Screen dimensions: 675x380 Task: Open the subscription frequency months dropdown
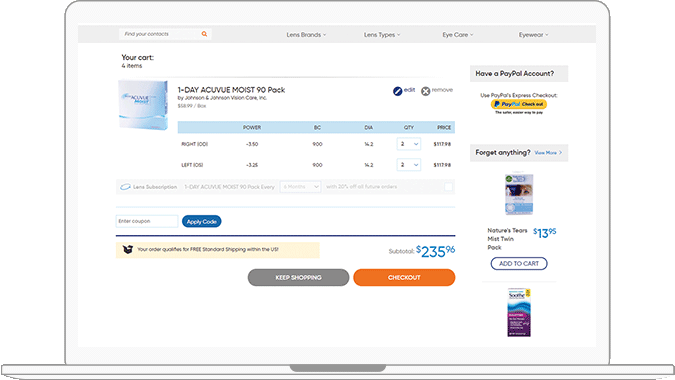(x=300, y=187)
